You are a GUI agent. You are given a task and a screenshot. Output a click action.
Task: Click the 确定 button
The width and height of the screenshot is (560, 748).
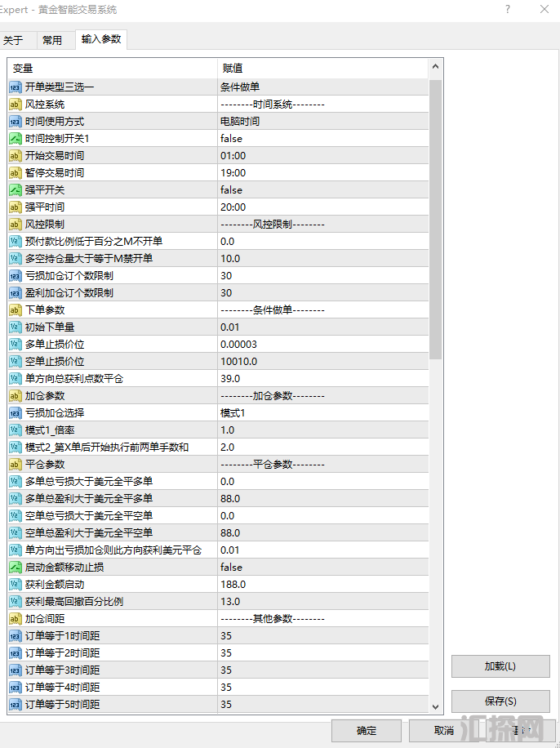(x=367, y=731)
